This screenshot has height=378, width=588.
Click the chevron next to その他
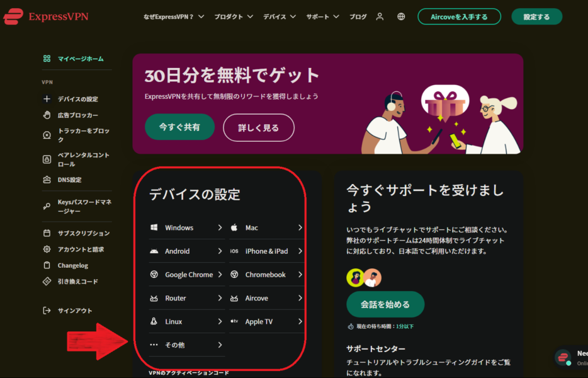(220, 345)
